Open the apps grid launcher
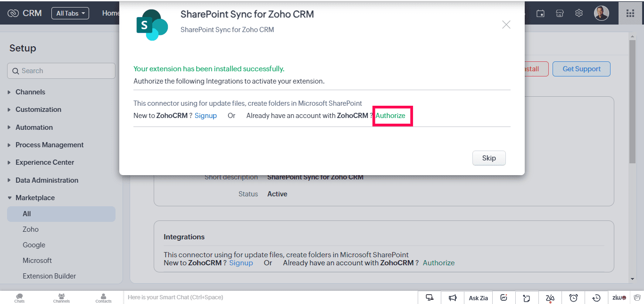644x304 pixels. (x=630, y=13)
